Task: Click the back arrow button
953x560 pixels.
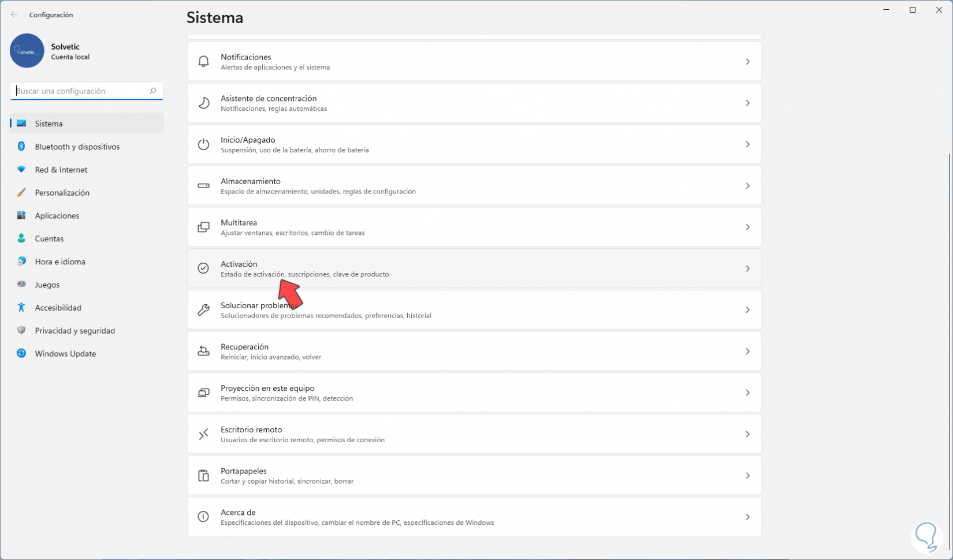Action: (x=14, y=14)
